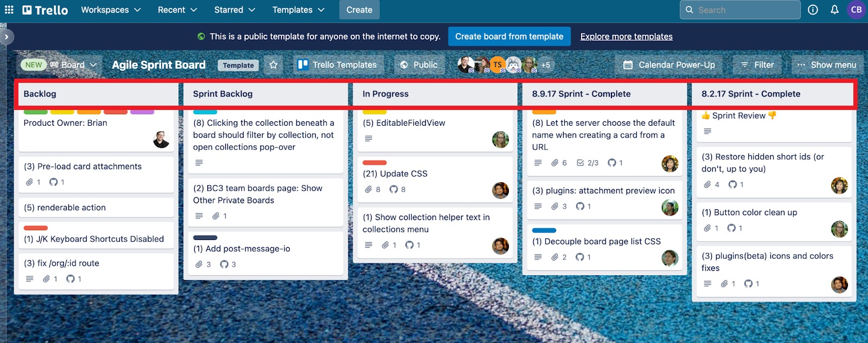Viewport: 868px width, 343px height.
Task: Click Create board from template button
Action: 509,36
